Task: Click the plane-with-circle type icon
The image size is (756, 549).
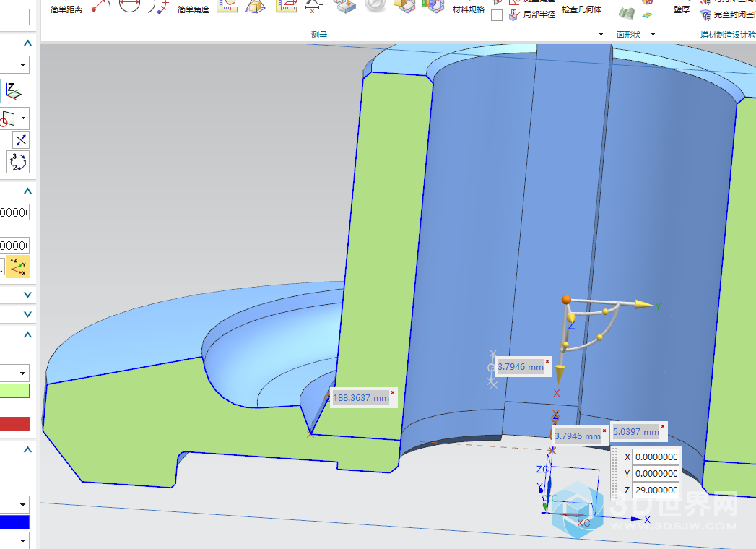Action: (7, 117)
